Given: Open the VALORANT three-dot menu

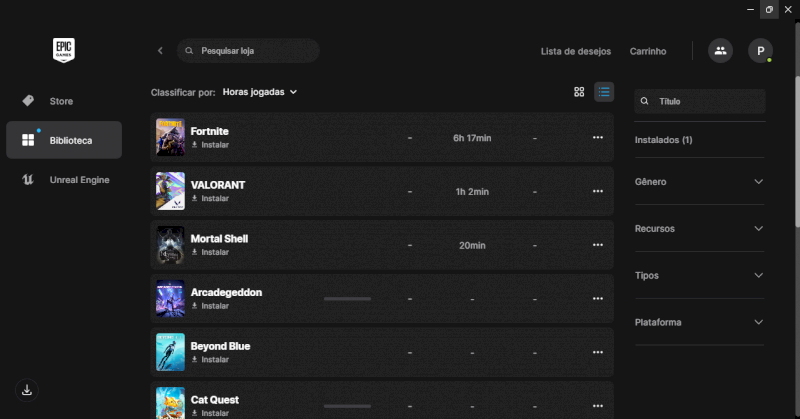Looking at the screenshot, I should point(598,191).
